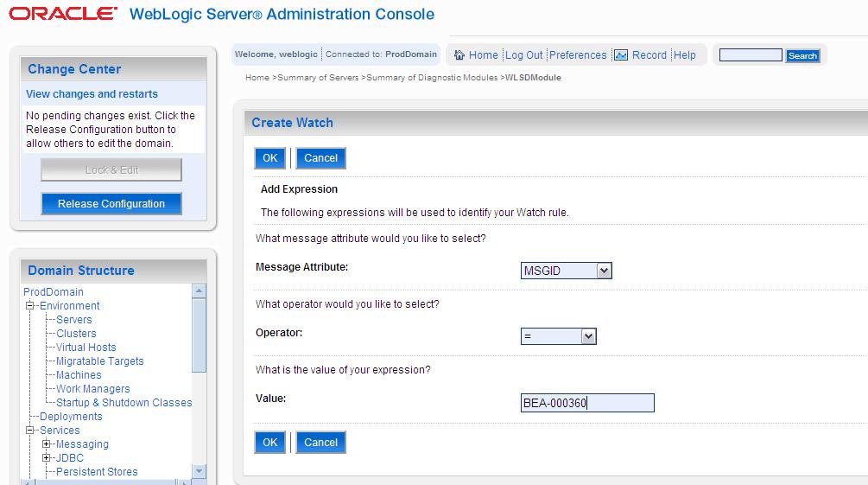Viewport: 868px width, 485px height.
Task: Open Environment tree link
Action: coord(70,305)
